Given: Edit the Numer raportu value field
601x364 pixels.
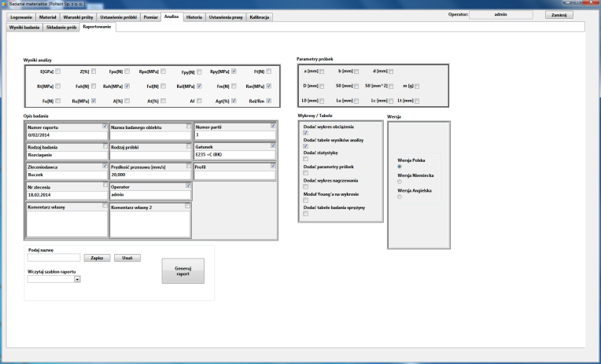Looking at the screenshot, I should (67, 135).
